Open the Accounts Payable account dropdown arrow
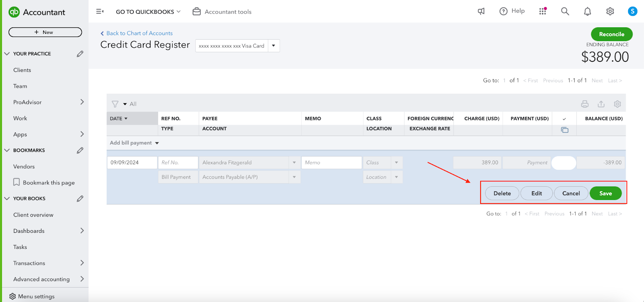644x302 pixels. tap(294, 177)
